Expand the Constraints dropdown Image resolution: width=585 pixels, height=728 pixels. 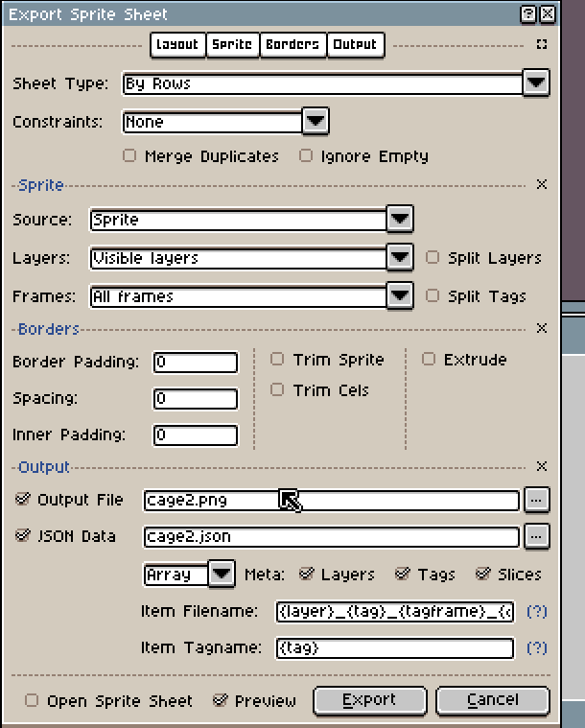pos(316,122)
